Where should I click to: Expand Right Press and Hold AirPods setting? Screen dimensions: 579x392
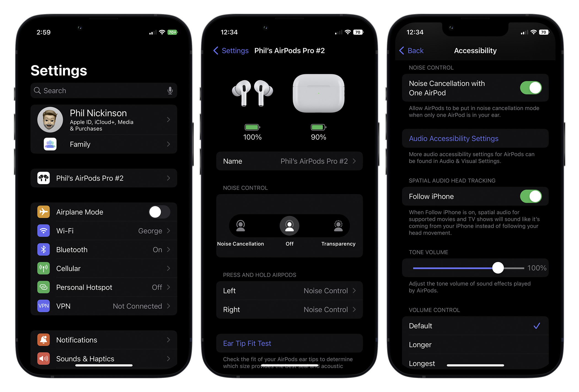(289, 310)
